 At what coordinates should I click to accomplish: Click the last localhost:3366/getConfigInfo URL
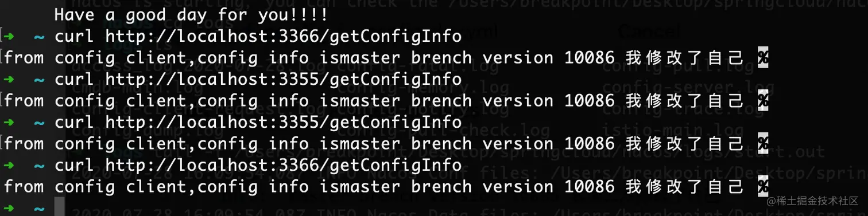coord(284,165)
